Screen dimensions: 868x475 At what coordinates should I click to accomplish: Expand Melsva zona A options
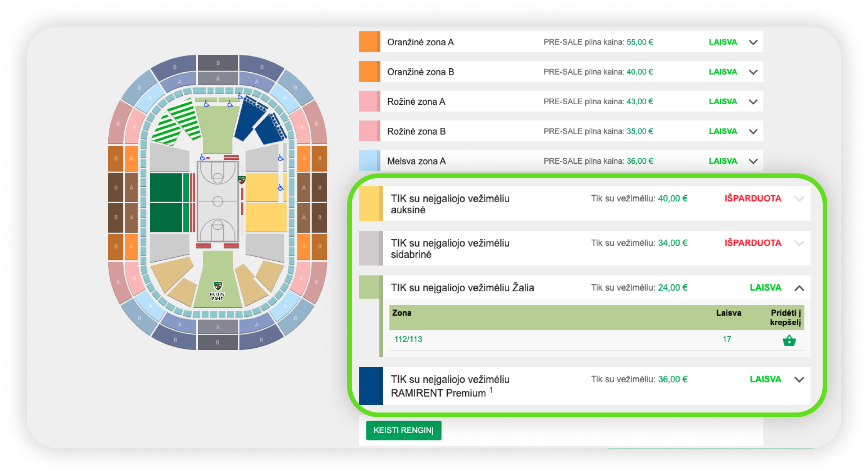[x=753, y=161]
